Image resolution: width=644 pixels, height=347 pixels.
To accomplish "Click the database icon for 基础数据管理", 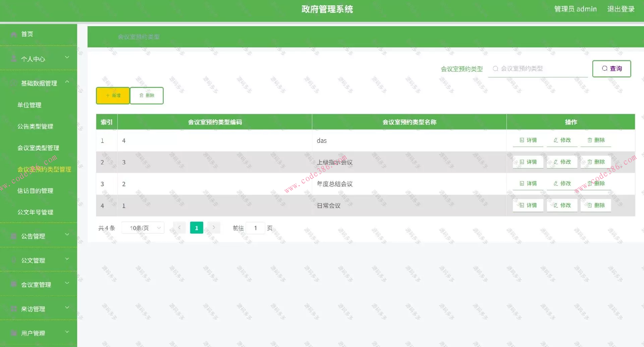I will (13, 83).
